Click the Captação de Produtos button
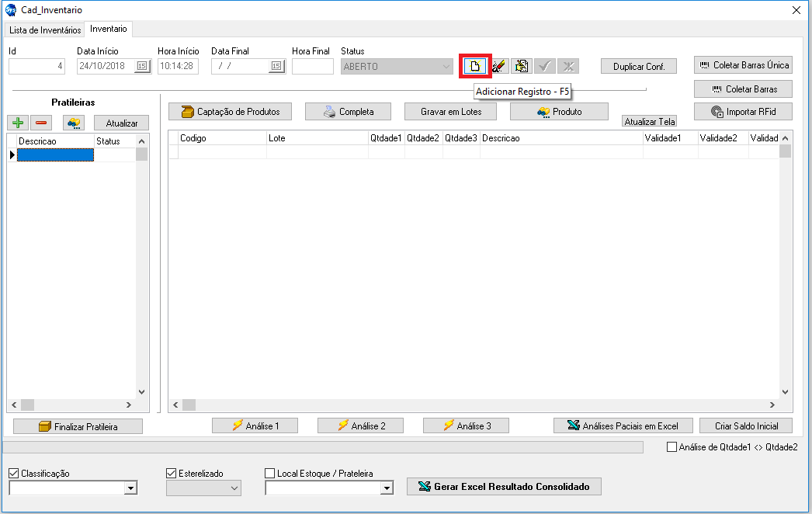The image size is (812, 514). pyautogui.click(x=230, y=112)
